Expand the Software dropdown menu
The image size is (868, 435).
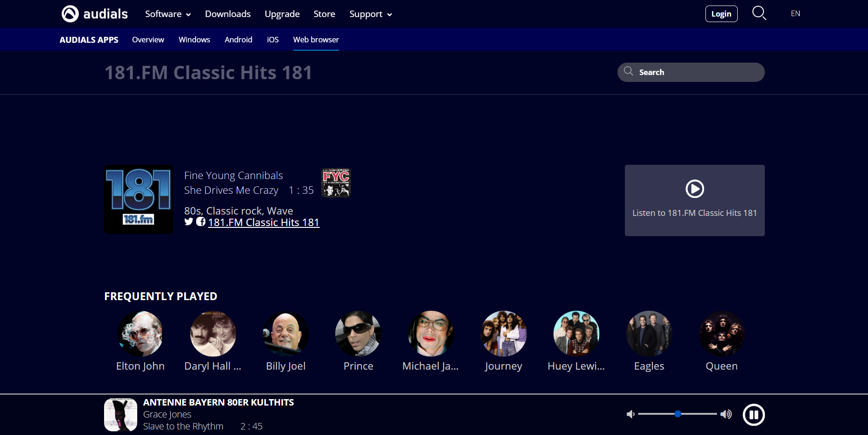(168, 14)
